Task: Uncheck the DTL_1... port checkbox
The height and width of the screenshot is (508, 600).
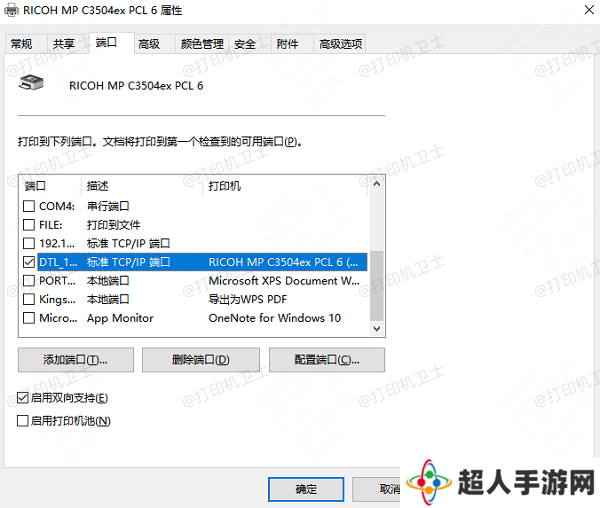Action: click(x=29, y=262)
